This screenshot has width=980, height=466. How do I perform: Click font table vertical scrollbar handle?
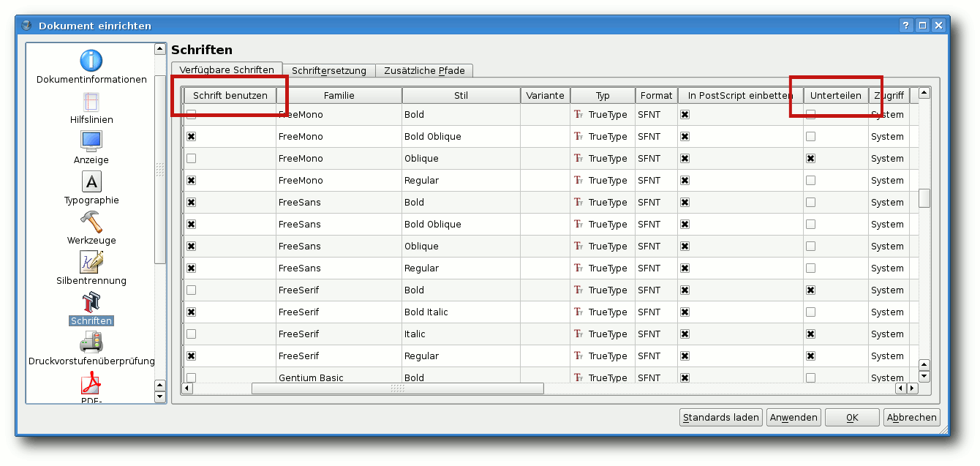click(x=924, y=198)
